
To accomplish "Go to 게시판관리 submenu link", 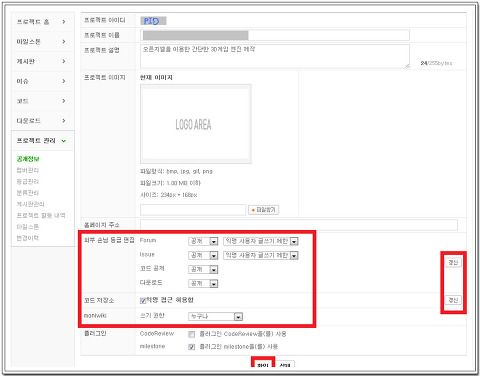I will point(30,204).
